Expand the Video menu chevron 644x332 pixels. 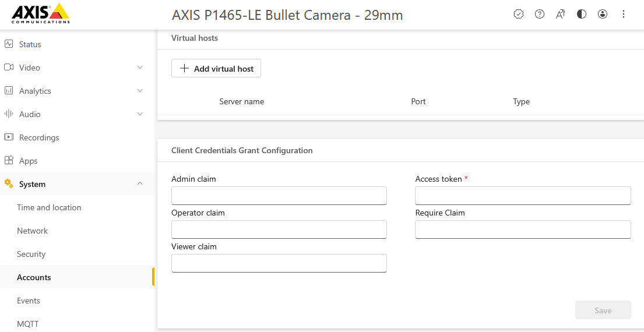[140, 68]
